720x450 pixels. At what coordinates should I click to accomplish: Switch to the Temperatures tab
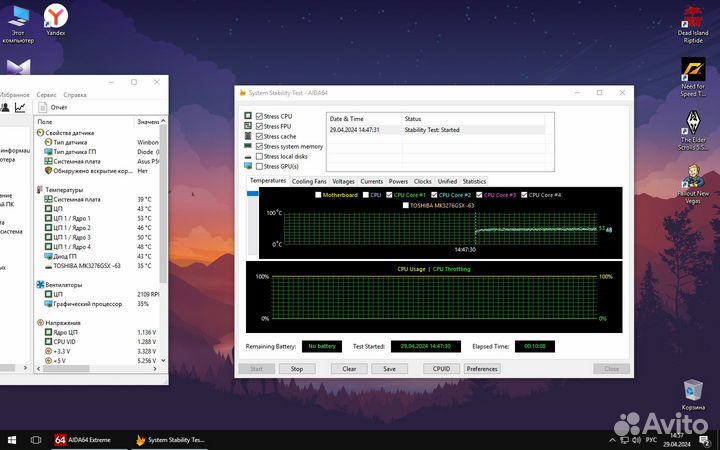(268, 180)
